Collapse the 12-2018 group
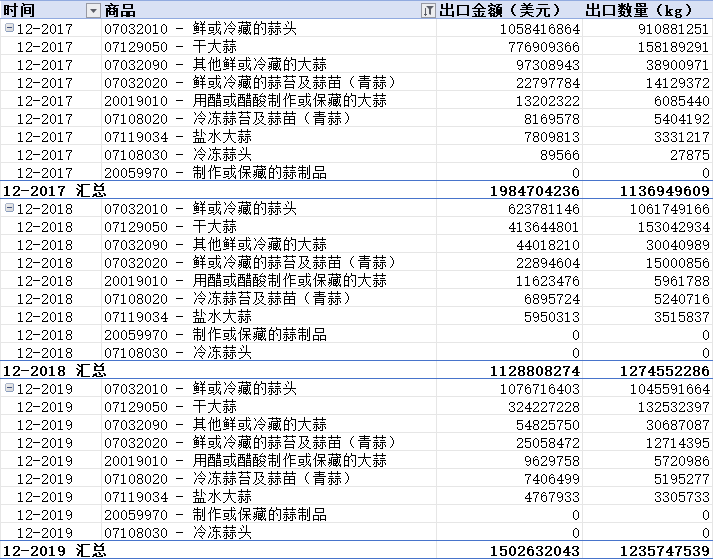This screenshot has width=713, height=559. (x=9, y=208)
